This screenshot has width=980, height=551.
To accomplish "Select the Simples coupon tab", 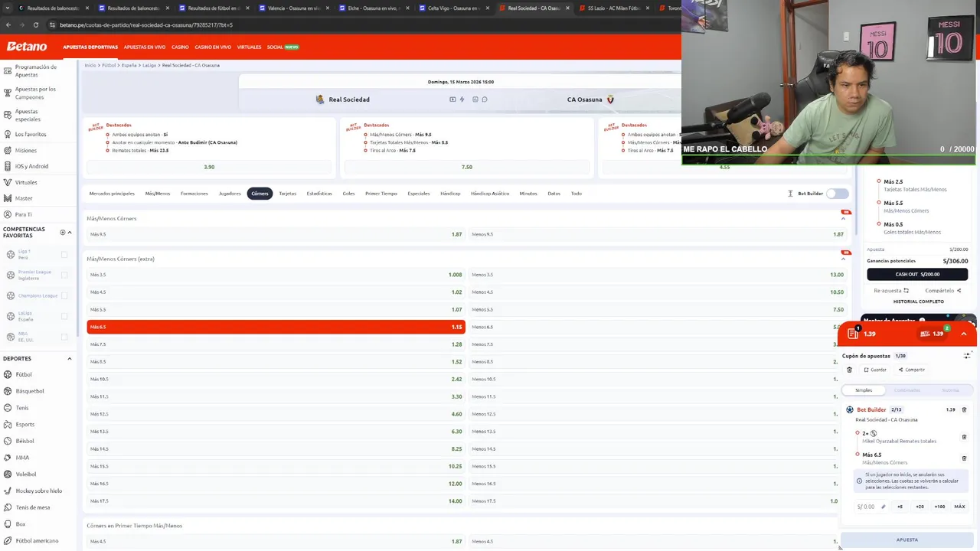I will (x=864, y=390).
